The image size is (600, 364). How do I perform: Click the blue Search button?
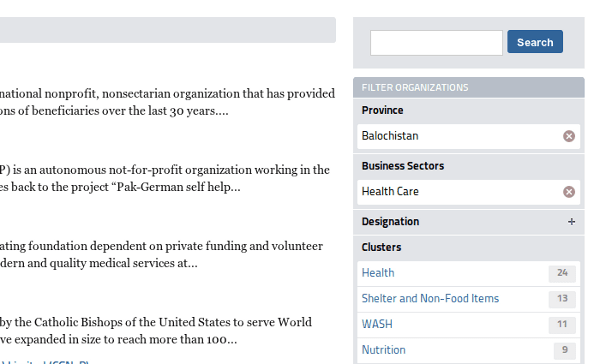(535, 42)
